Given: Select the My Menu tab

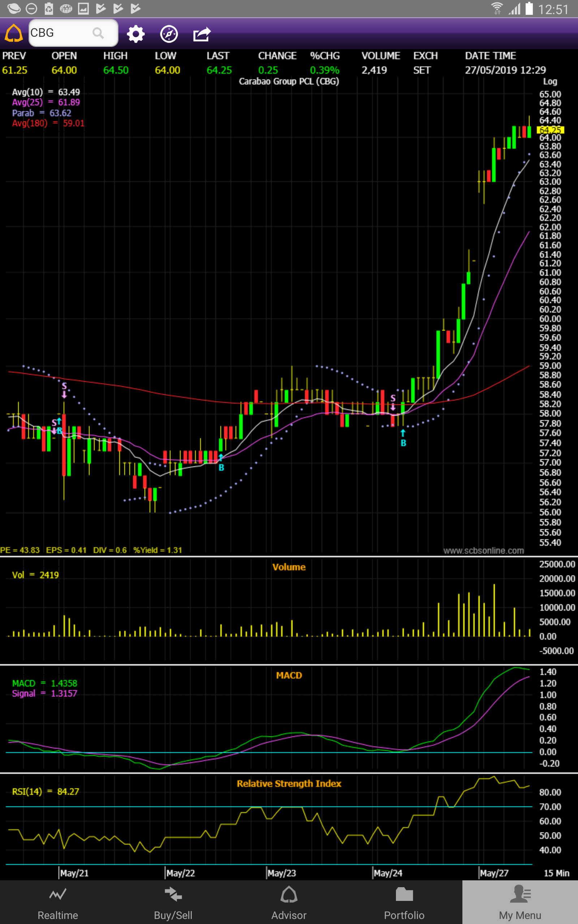Looking at the screenshot, I should point(520,903).
